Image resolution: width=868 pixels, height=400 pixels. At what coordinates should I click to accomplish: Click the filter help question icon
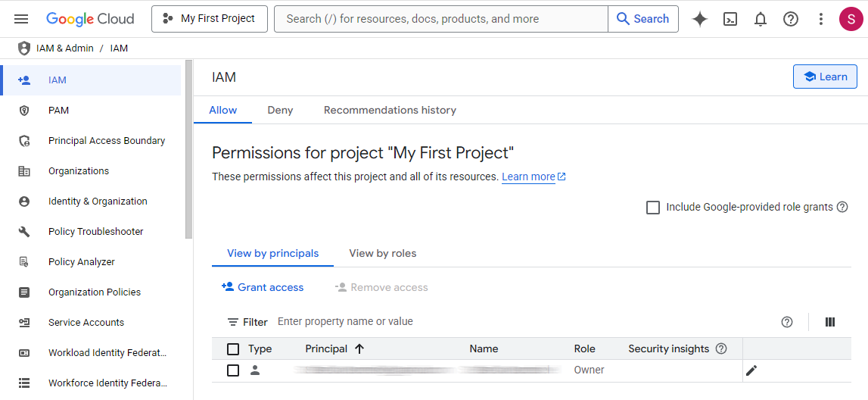786,322
